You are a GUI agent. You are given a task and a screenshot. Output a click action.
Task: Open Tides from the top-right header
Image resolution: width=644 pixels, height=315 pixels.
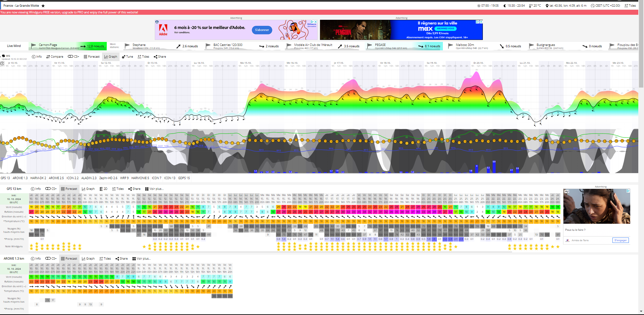click(x=630, y=6)
